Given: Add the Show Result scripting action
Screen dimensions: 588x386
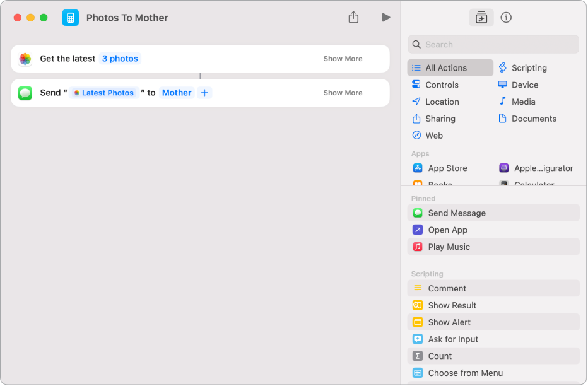Looking at the screenshot, I should (493, 305).
